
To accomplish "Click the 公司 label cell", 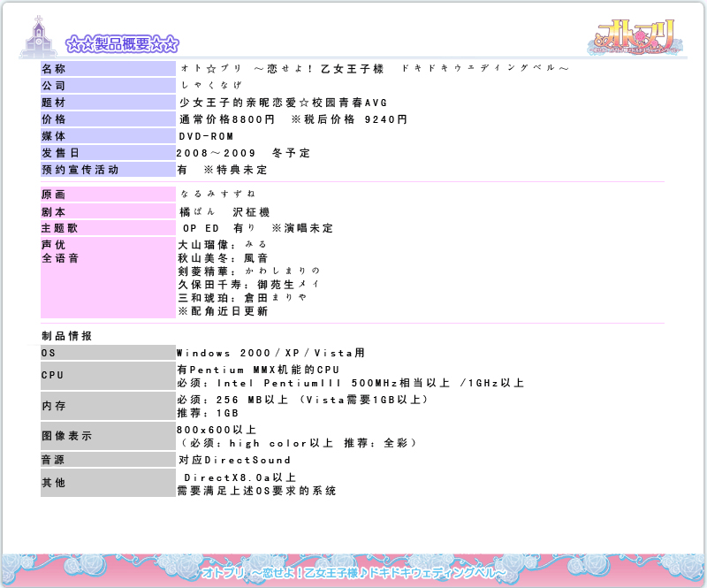I will 108,85.
